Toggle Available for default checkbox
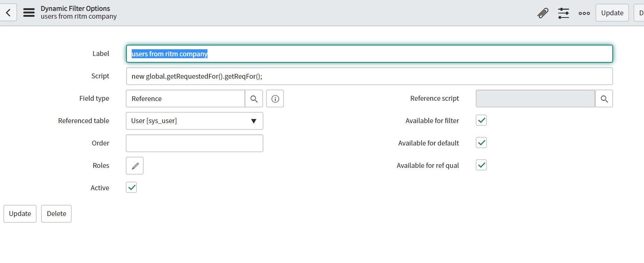The image size is (644, 263). click(481, 143)
